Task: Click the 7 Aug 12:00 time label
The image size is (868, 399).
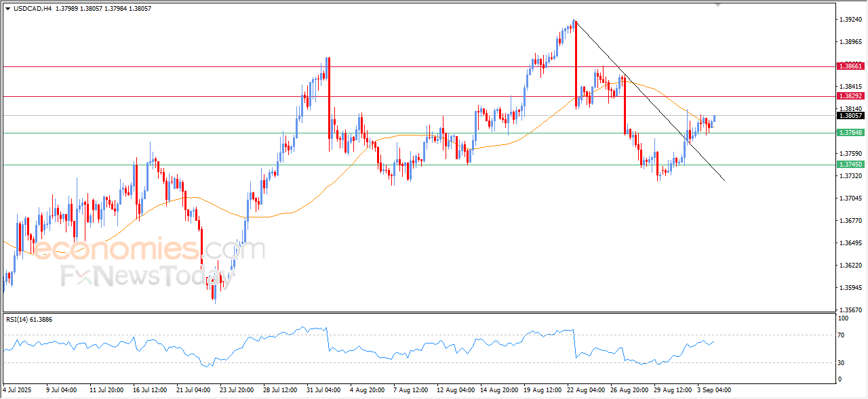Action: coord(410,390)
